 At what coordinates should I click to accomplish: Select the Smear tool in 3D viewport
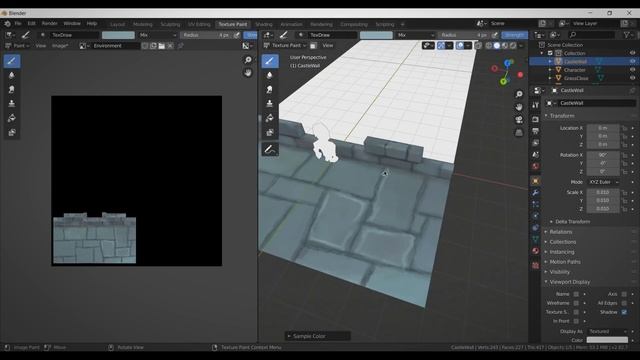[x=270, y=89]
